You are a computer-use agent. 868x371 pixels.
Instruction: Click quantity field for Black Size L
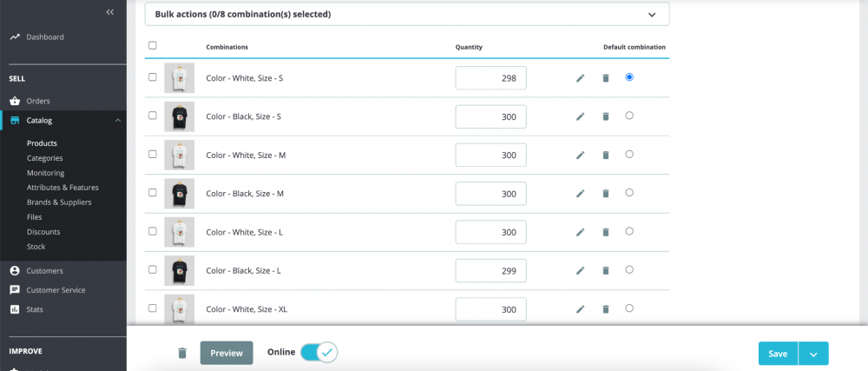(x=491, y=271)
